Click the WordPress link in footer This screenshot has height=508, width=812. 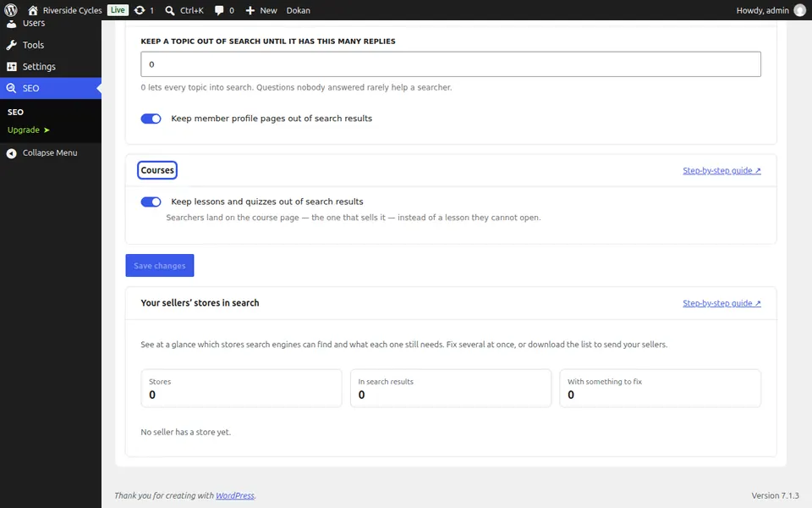point(235,495)
